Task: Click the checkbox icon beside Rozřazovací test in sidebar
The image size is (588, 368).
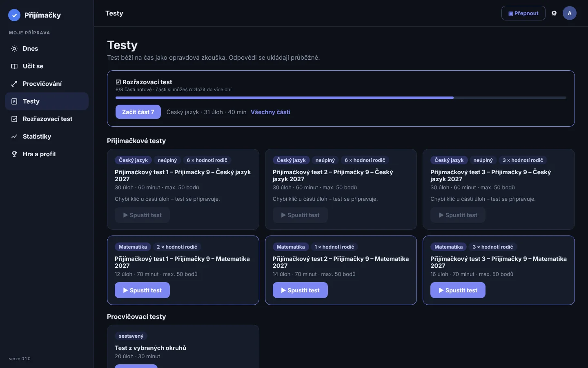Action: [14, 119]
